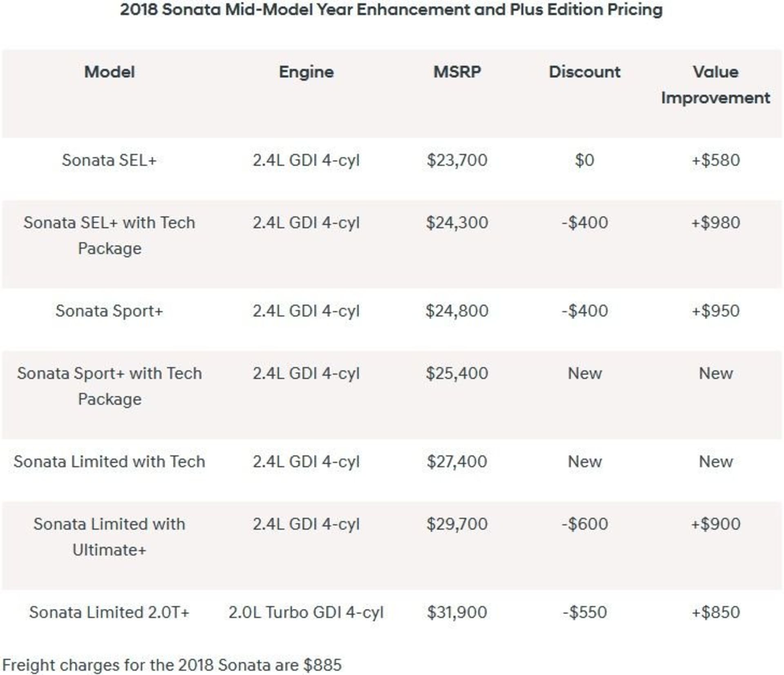Click the Value Improvement column header
Image resolution: width=784 pixels, height=675 pixels.
pyautogui.click(x=715, y=85)
